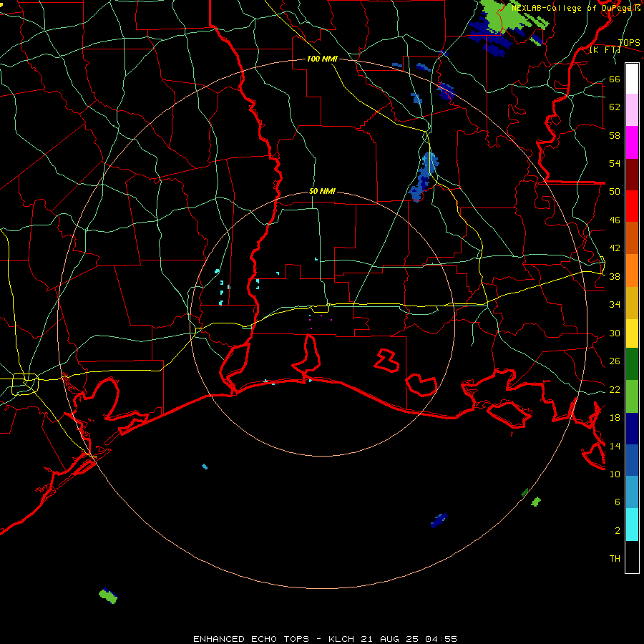The width and height of the screenshot is (644, 644).
Task: Click the K FT units label
Action: click(x=605, y=50)
